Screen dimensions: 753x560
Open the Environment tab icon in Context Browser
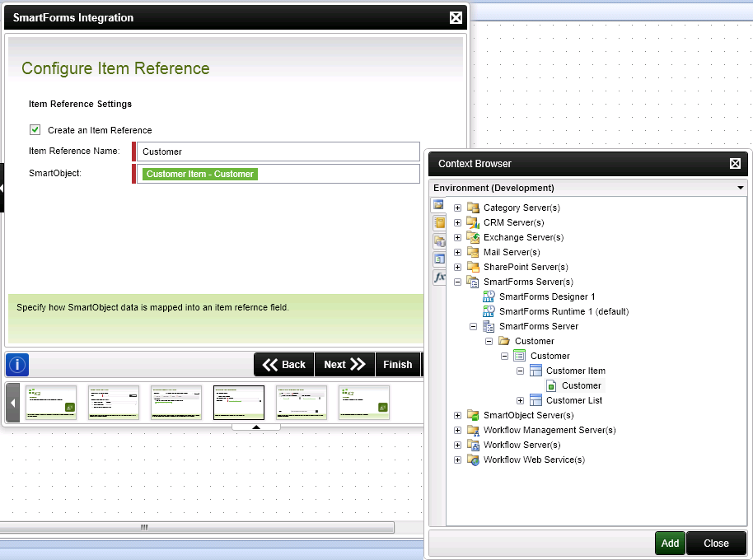[x=438, y=205]
